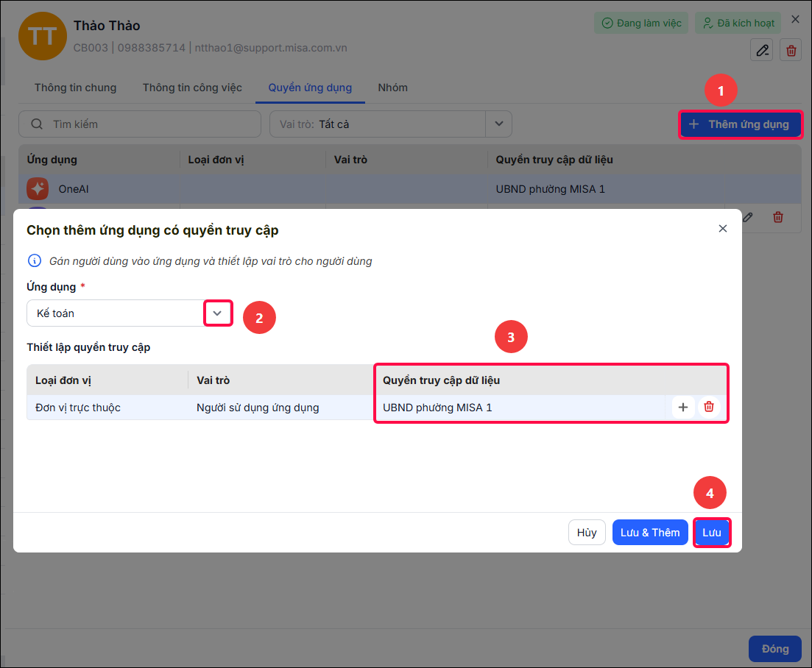Focus the Tìm kiếm search field

[140, 124]
